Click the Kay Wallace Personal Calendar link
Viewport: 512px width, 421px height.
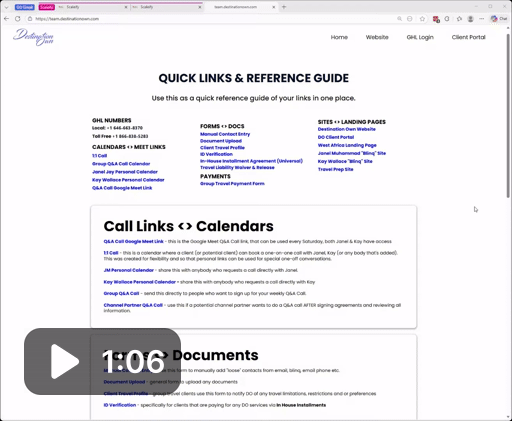[128, 180]
